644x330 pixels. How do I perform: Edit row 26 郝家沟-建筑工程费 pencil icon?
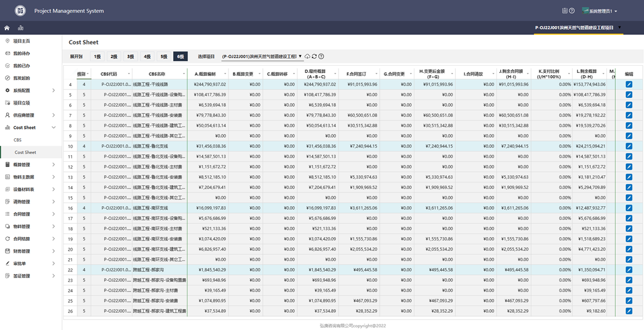[629, 311]
